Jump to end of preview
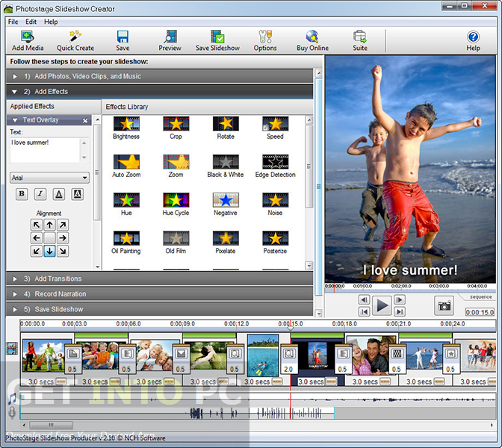 point(400,311)
